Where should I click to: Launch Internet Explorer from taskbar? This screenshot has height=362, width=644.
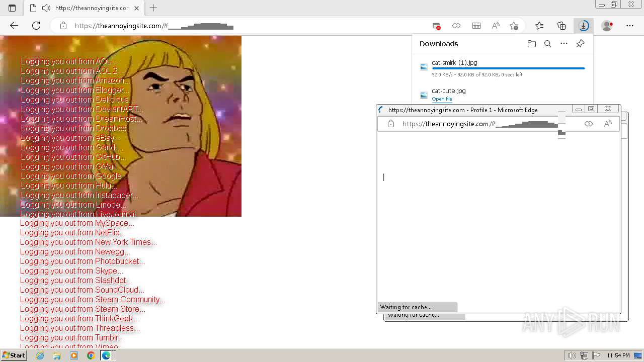click(40, 355)
